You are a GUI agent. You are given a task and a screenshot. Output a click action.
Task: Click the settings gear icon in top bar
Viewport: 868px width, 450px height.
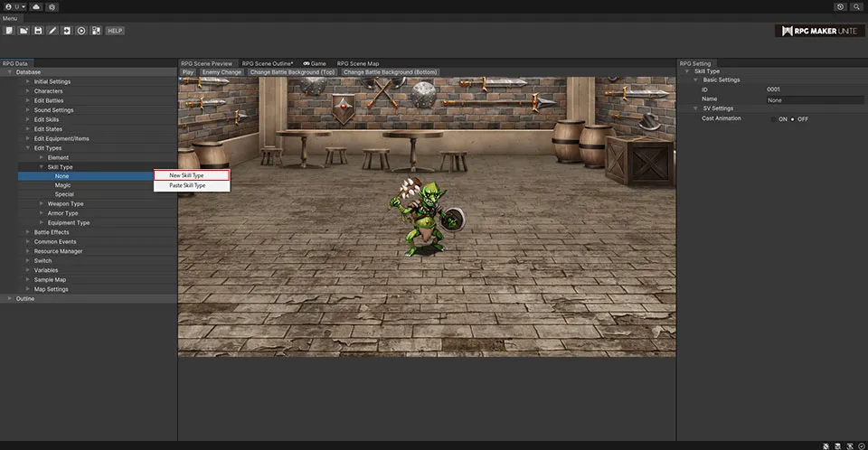point(52,6)
